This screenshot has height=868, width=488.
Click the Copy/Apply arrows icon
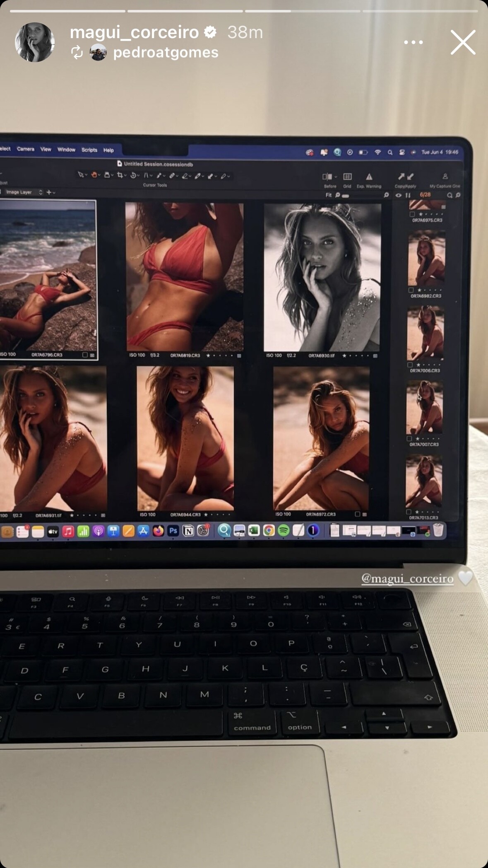coord(405,177)
